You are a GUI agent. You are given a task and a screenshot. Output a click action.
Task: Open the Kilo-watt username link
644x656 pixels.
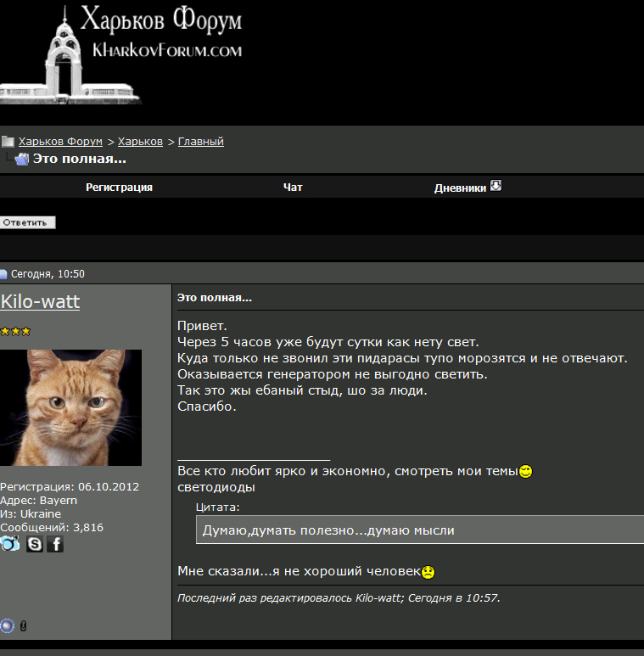click(x=40, y=301)
